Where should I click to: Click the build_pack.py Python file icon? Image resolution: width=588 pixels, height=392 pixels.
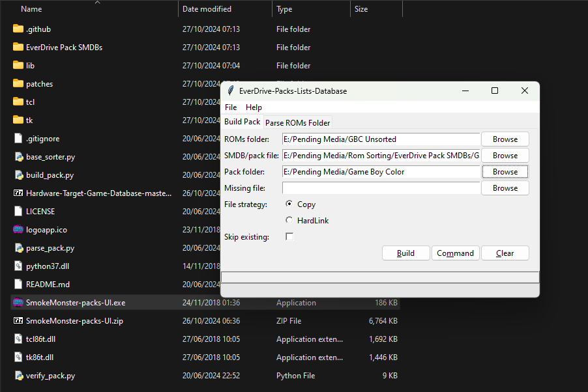click(18, 175)
